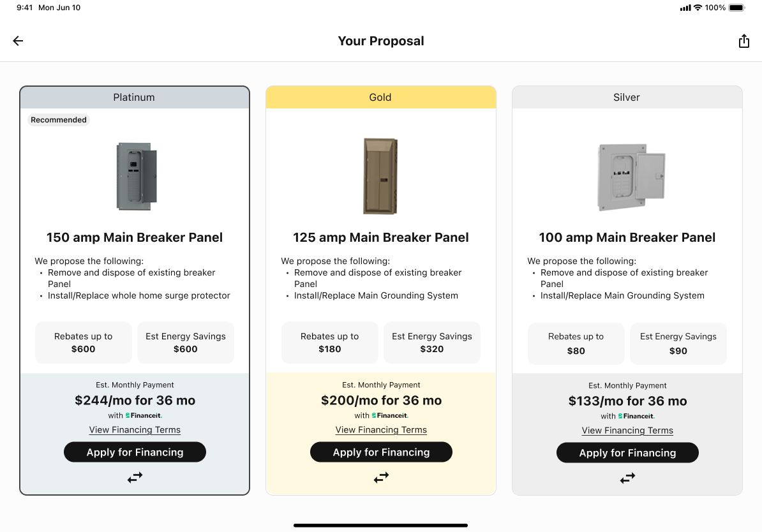Click the swap arrows under the Silver card
The image size is (762, 532).
(x=627, y=478)
